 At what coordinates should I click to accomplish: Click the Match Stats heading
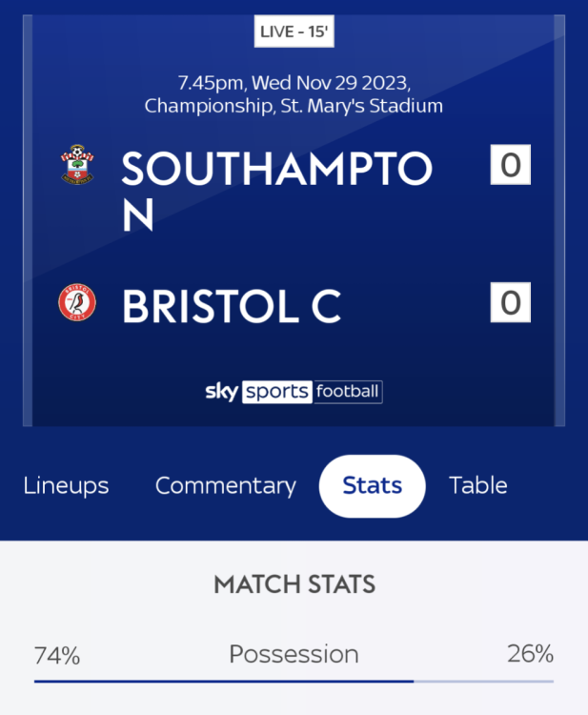[x=294, y=584]
